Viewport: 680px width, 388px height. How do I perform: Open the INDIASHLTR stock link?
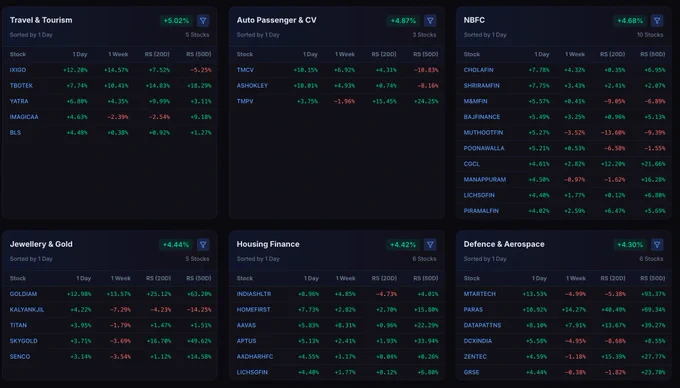tap(254, 294)
